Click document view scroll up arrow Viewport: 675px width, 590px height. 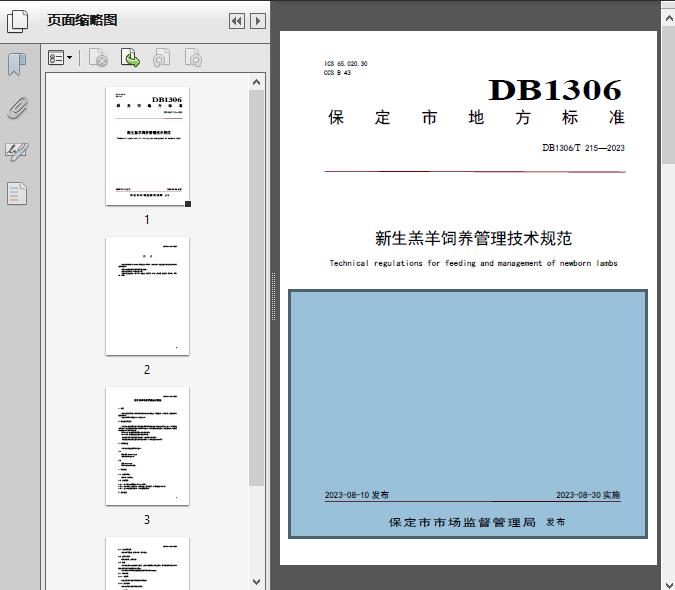669,18
